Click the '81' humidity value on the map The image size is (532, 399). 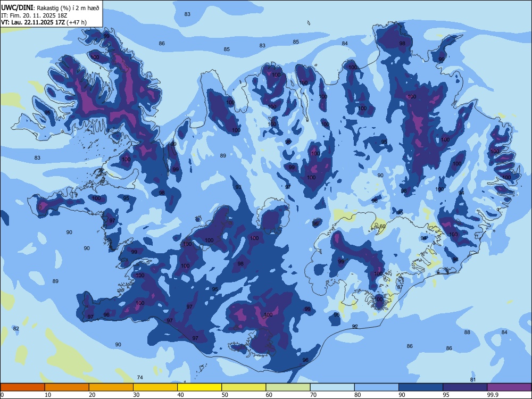[x=473, y=379]
